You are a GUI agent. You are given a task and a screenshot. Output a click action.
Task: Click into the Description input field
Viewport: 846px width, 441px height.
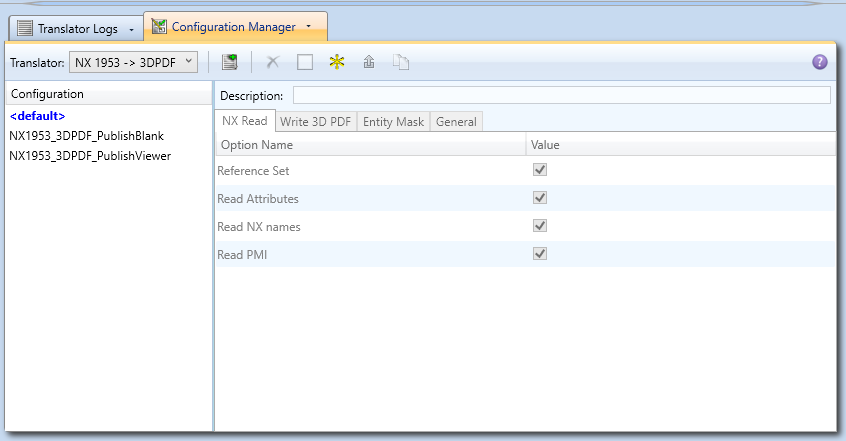pyautogui.click(x=562, y=96)
